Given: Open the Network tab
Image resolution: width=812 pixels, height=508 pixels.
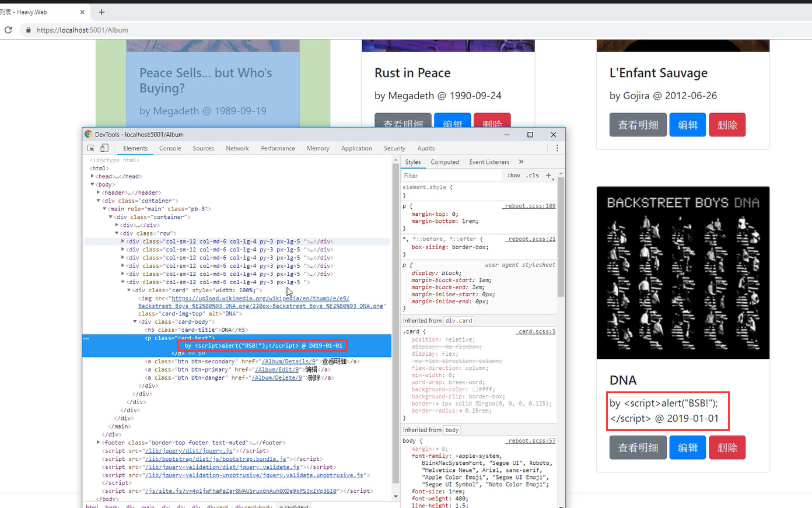Looking at the screenshot, I should coord(237,148).
